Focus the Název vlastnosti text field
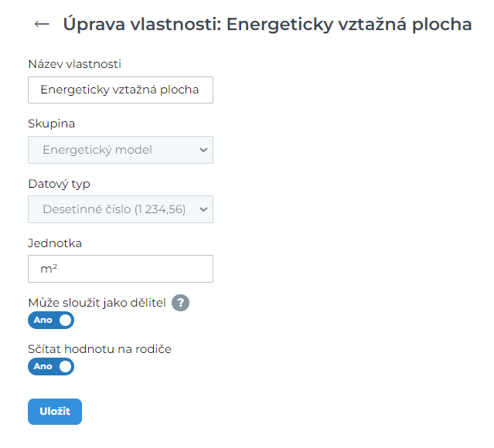 point(120,90)
